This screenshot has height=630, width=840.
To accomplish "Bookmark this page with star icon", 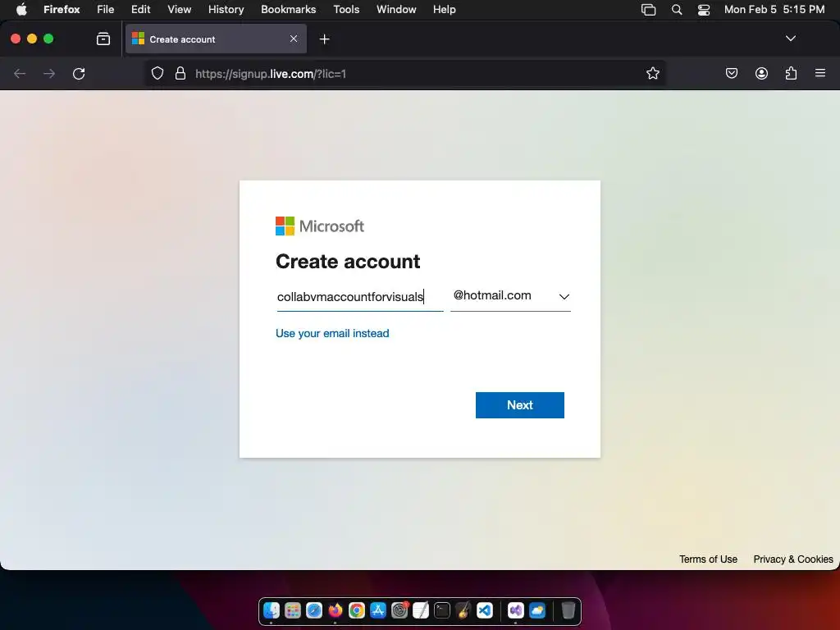I will click(x=652, y=73).
